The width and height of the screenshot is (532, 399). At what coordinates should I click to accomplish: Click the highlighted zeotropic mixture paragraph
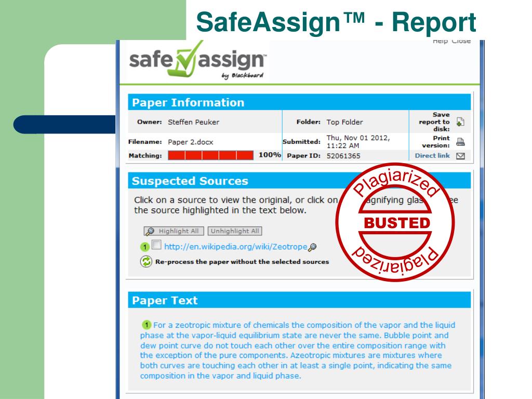coord(297,350)
